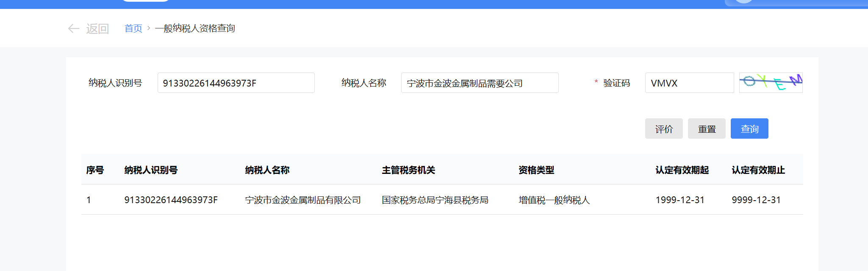Image resolution: width=868 pixels, height=271 pixels.
Task: Select the 宁波市金波金属制品有限公司 result cell
Action: pyautogui.click(x=302, y=200)
